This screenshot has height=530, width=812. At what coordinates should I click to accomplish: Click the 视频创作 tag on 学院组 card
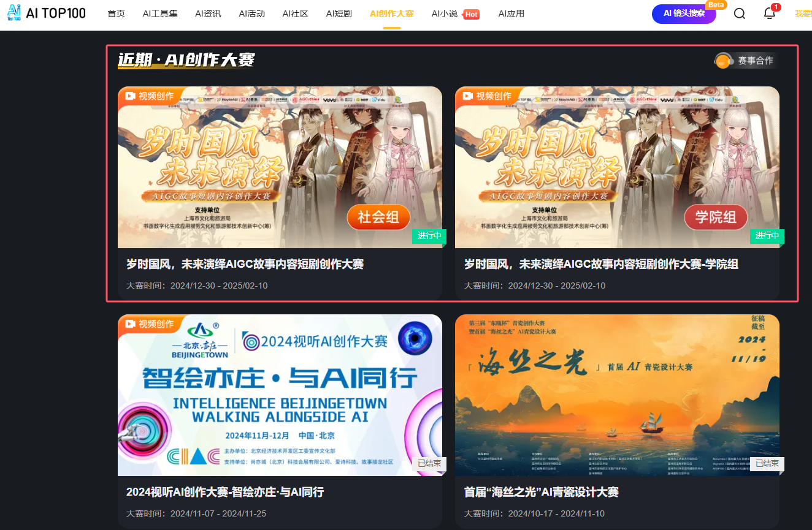tap(487, 96)
